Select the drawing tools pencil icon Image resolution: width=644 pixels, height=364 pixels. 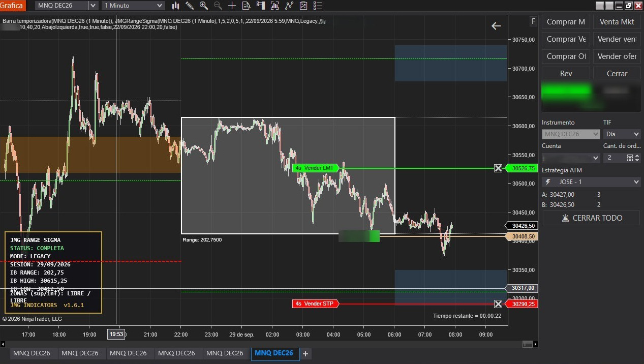(x=190, y=6)
